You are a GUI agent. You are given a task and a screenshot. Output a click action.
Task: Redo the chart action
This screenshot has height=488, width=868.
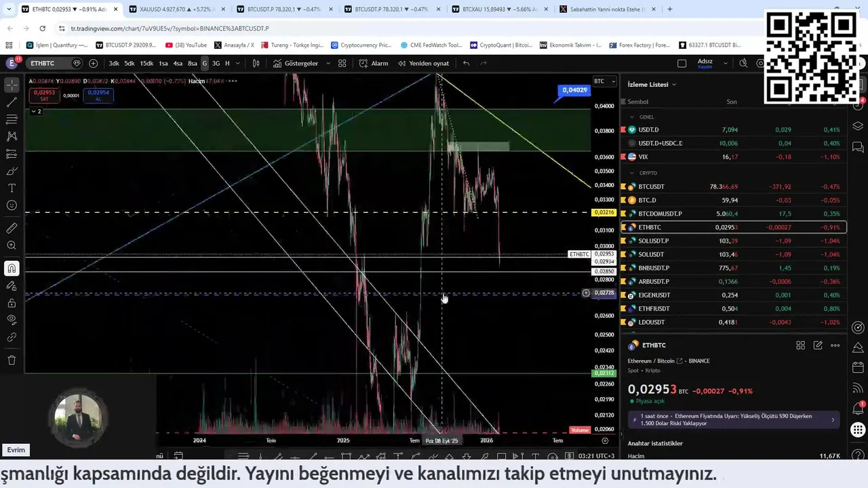tap(484, 63)
